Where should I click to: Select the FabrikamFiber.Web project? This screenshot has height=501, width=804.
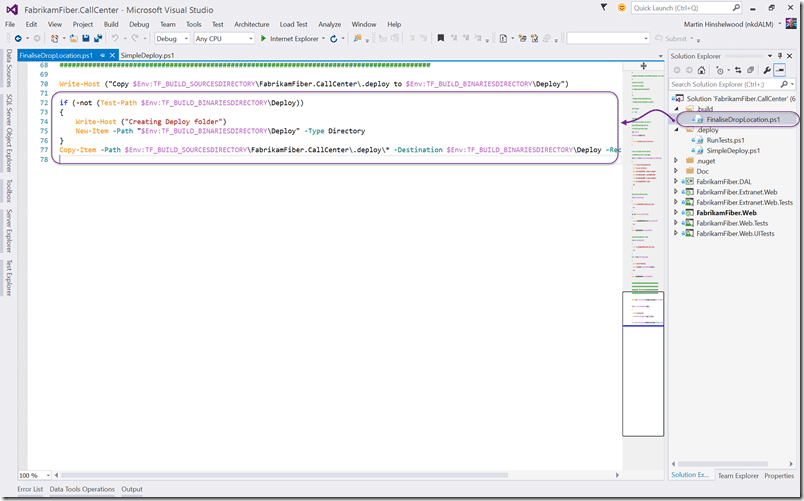[726, 212]
